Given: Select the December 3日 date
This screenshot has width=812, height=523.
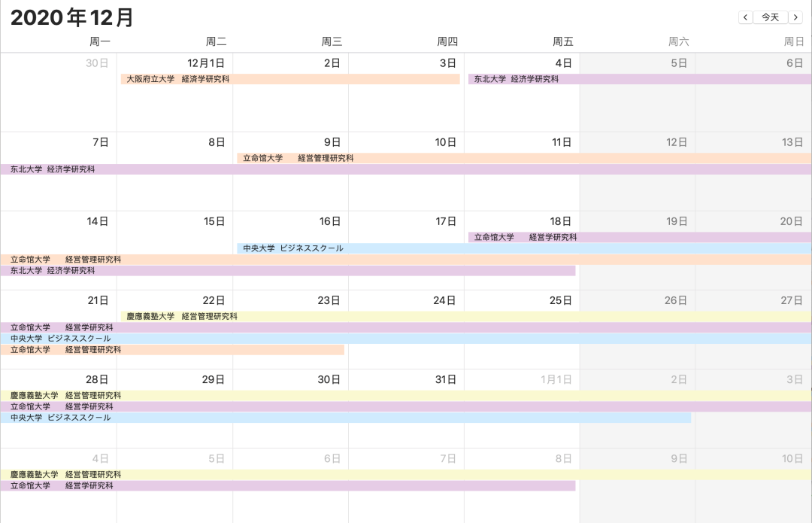Looking at the screenshot, I should pyautogui.click(x=448, y=63).
